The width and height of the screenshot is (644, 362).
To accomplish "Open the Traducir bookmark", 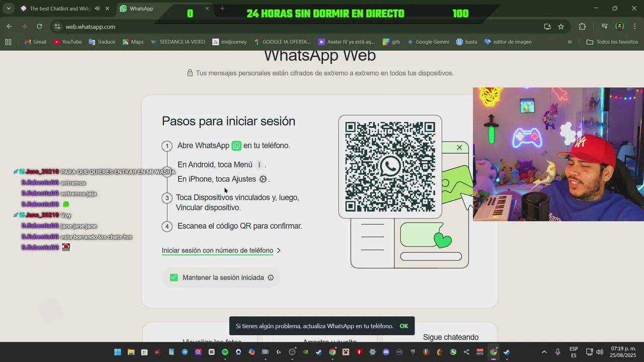I will [102, 42].
